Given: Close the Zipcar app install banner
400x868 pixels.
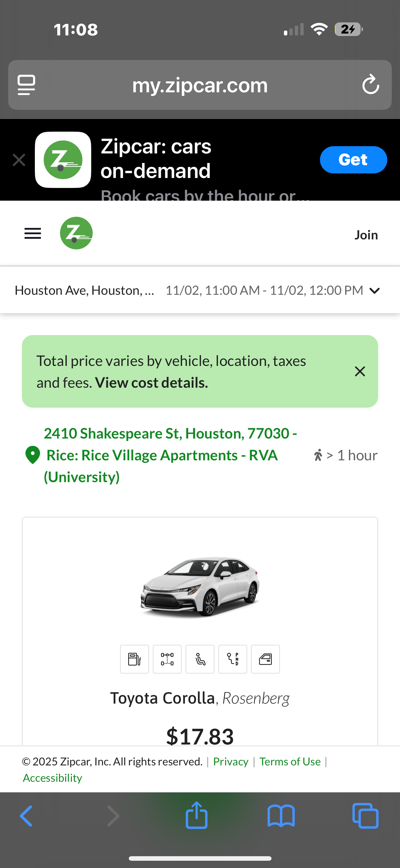Looking at the screenshot, I should pyautogui.click(x=19, y=160).
